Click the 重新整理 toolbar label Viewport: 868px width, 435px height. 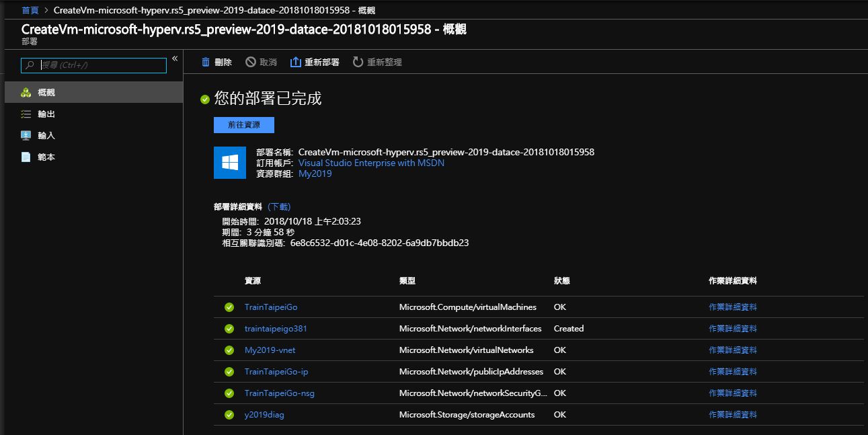click(385, 62)
